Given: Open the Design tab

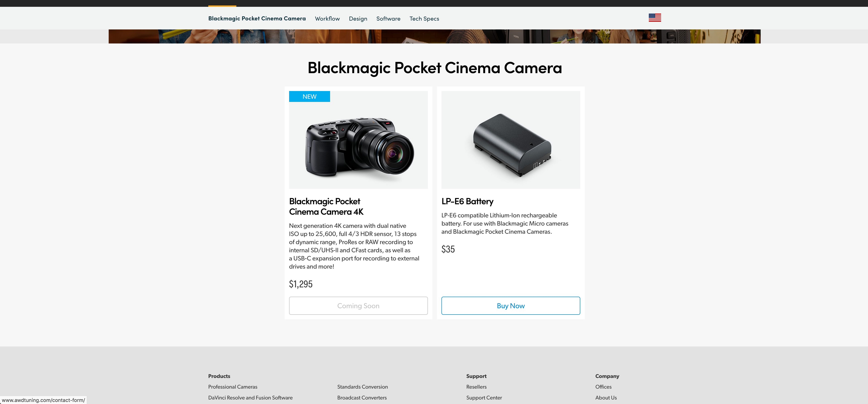Looking at the screenshot, I should [x=358, y=19].
